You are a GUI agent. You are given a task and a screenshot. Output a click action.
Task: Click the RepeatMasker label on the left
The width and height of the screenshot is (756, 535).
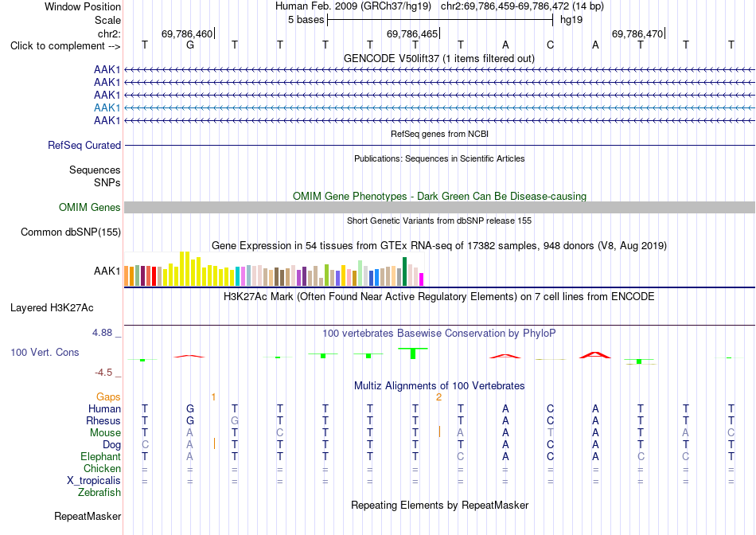[x=88, y=516]
